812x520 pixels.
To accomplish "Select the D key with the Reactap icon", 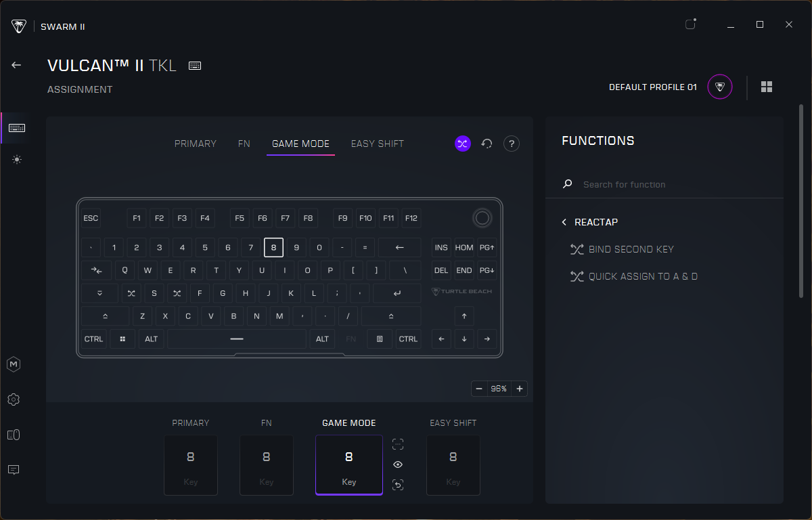I will click(x=177, y=293).
